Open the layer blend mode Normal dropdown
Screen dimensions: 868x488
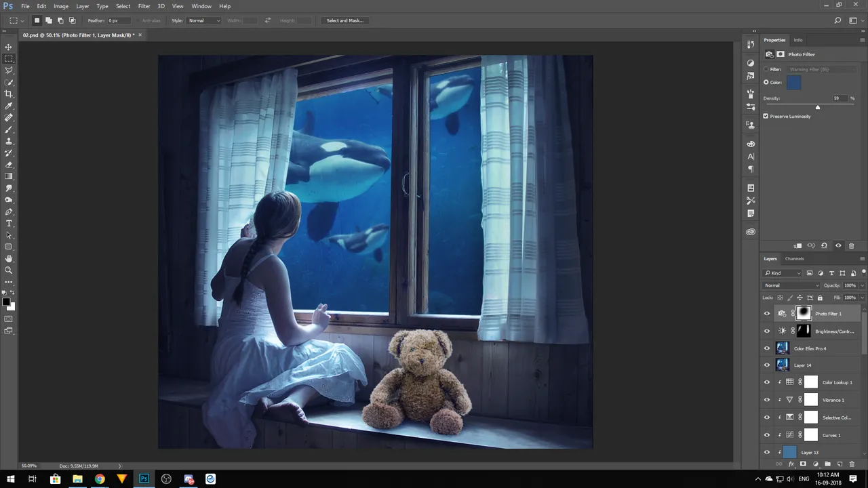tap(791, 285)
